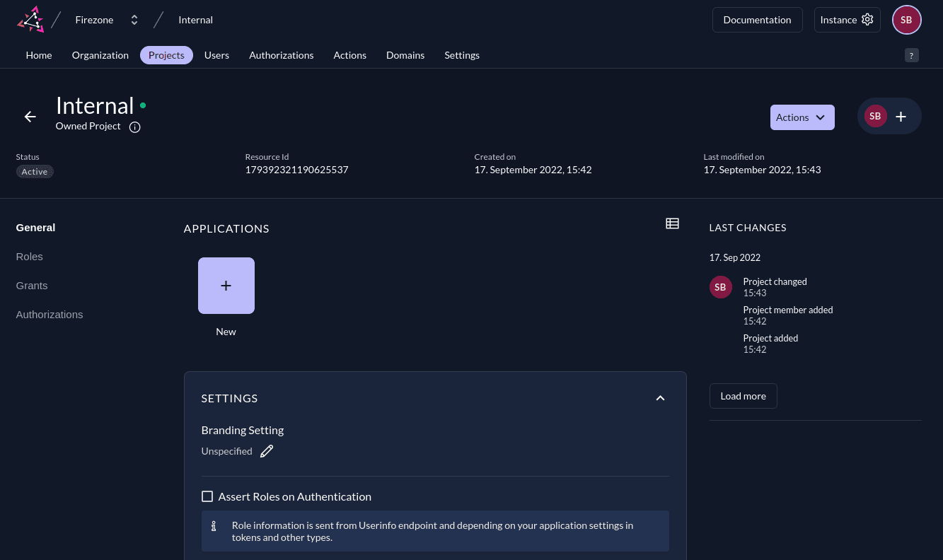Open the SB avatar account menu
Image resolution: width=943 pixels, height=560 pixels.
[x=906, y=19]
